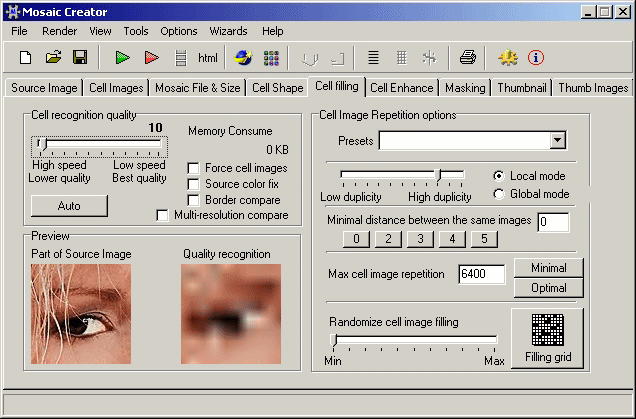Click the gray grid toolbar icon
Viewport: 636px width, 419px height.
tap(401, 58)
